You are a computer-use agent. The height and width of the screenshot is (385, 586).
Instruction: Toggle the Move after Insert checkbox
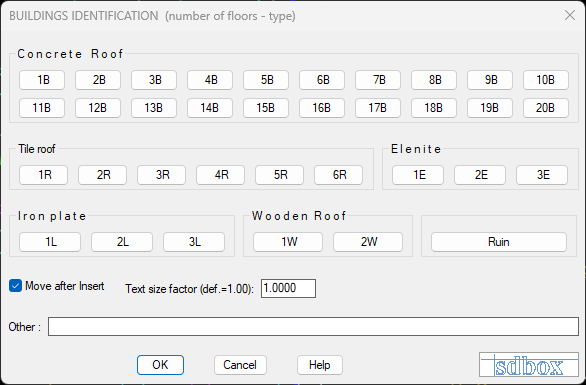[x=15, y=286]
